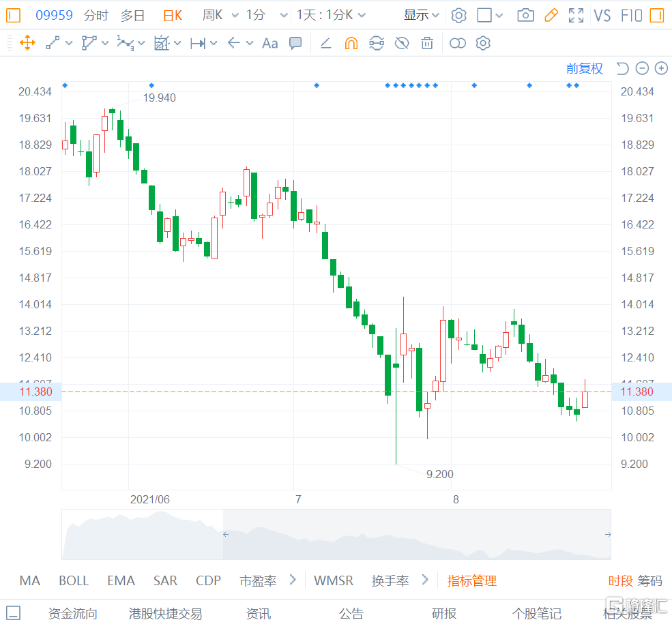Switch to the 分时 tab
The image size is (672, 620).
(96, 14)
